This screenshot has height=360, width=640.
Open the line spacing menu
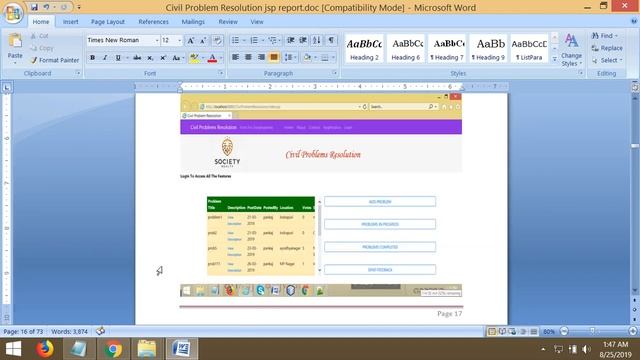click(x=290, y=58)
